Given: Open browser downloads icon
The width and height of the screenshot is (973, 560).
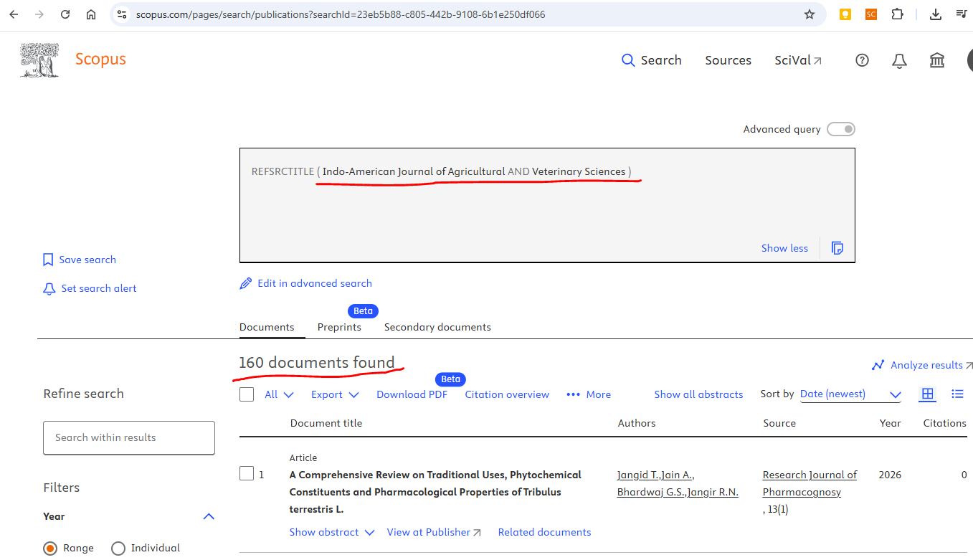Looking at the screenshot, I should pyautogui.click(x=935, y=14).
